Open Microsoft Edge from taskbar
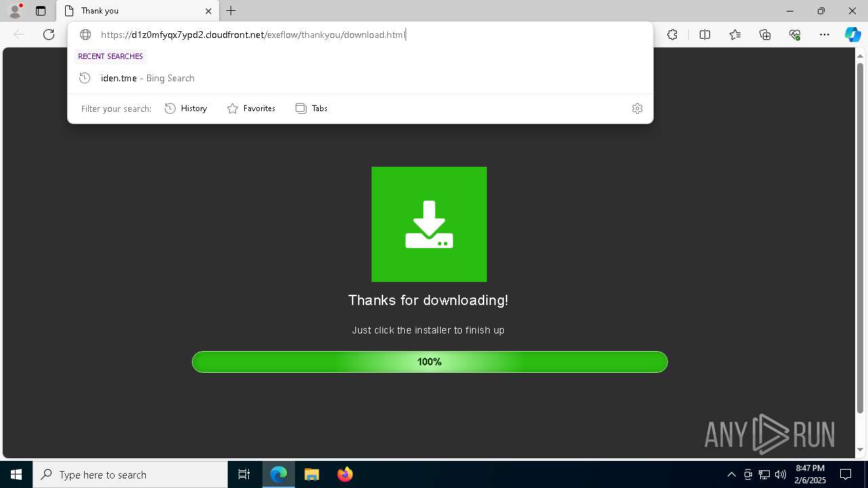The image size is (868, 488). coord(279,474)
